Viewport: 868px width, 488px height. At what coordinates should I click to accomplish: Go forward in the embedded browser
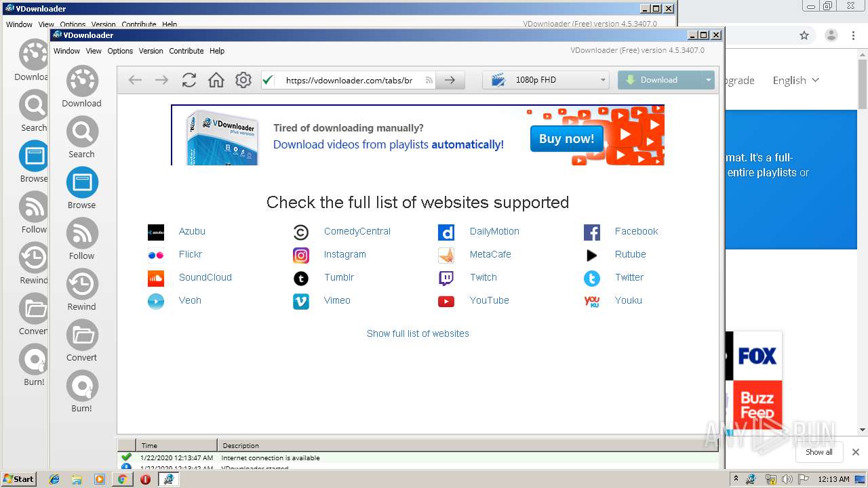(x=161, y=80)
